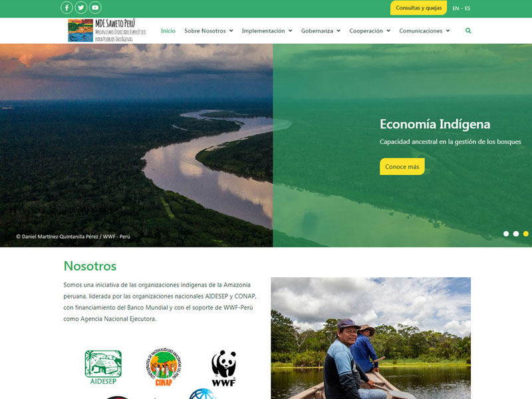
Task: Click the CONAP logo
Action: pos(164,367)
